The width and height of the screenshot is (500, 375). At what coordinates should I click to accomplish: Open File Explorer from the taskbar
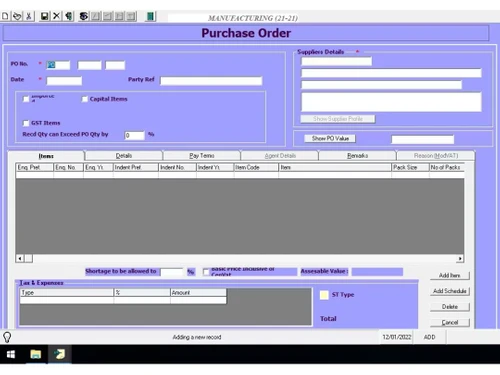pyautogui.click(x=35, y=354)
